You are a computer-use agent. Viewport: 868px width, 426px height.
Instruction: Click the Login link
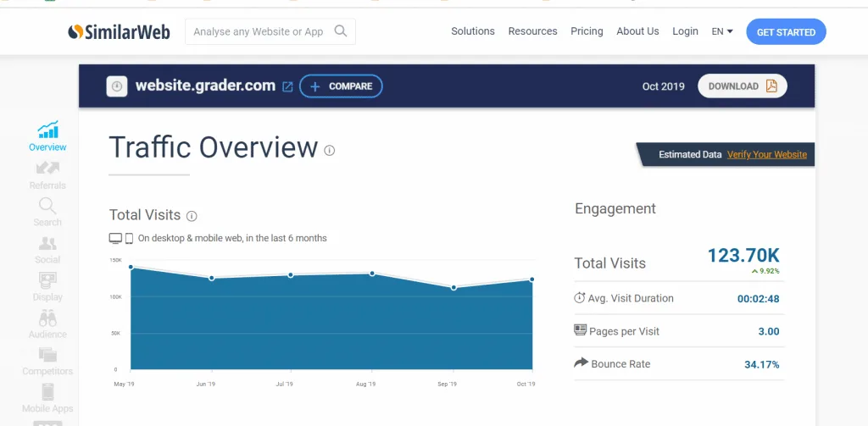685,31
